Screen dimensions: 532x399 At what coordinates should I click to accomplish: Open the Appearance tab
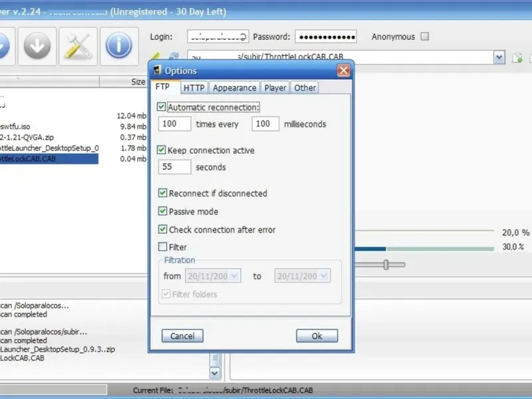click(x=235, y=88)
